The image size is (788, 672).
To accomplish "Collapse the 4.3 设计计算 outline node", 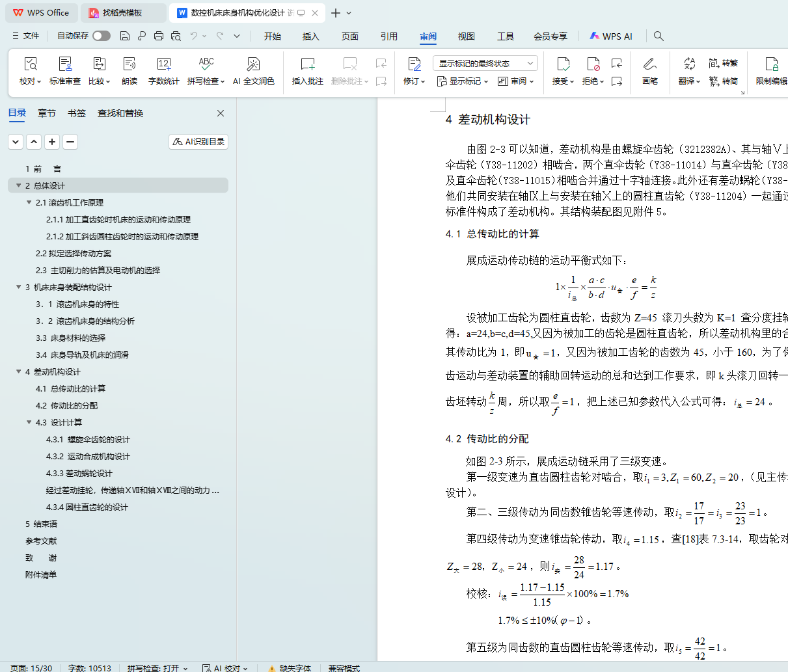I will tap(29, 422).
